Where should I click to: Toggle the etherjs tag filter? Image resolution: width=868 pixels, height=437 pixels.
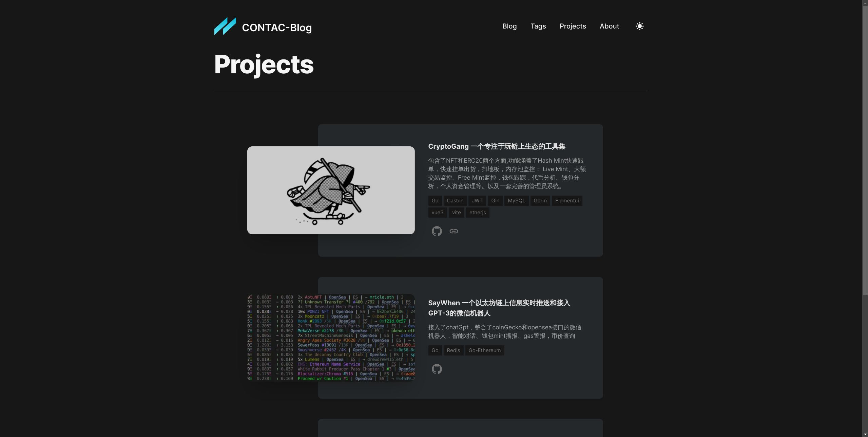pyautogui.click(x=477, y=212)
